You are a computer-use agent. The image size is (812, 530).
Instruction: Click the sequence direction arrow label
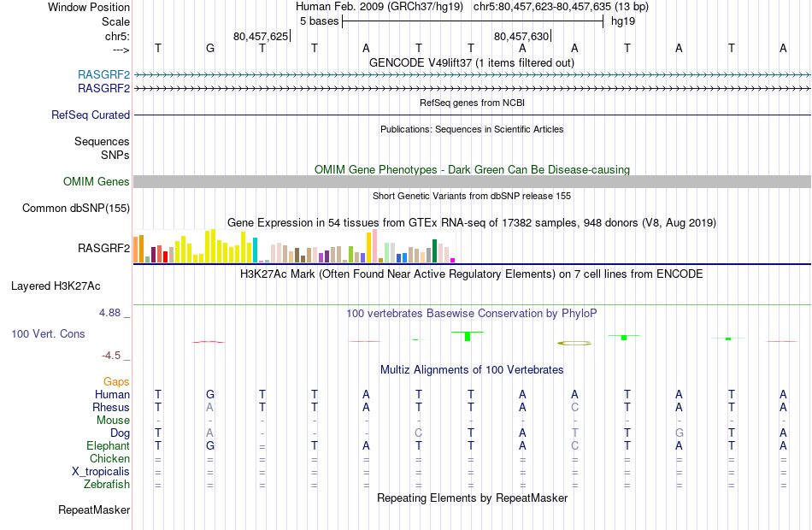coord(121,50)
